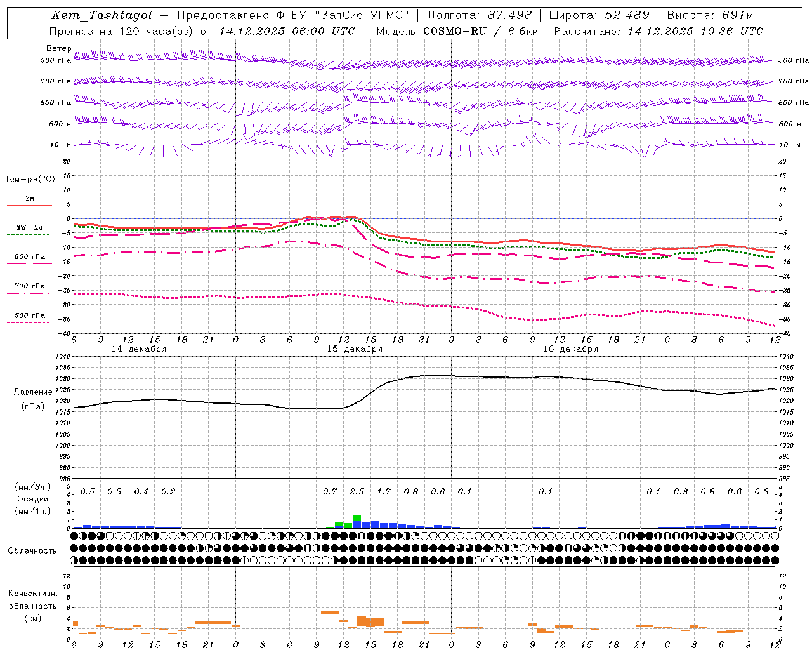Screen dimensions: 812x650
Task: Click the 0.2 precipitation total value
Action: click(168, 492)
